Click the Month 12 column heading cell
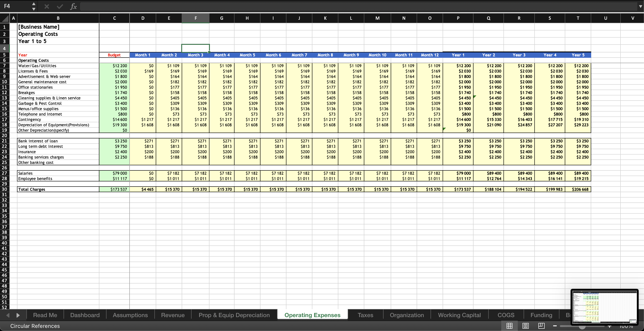 pos(429,55)
